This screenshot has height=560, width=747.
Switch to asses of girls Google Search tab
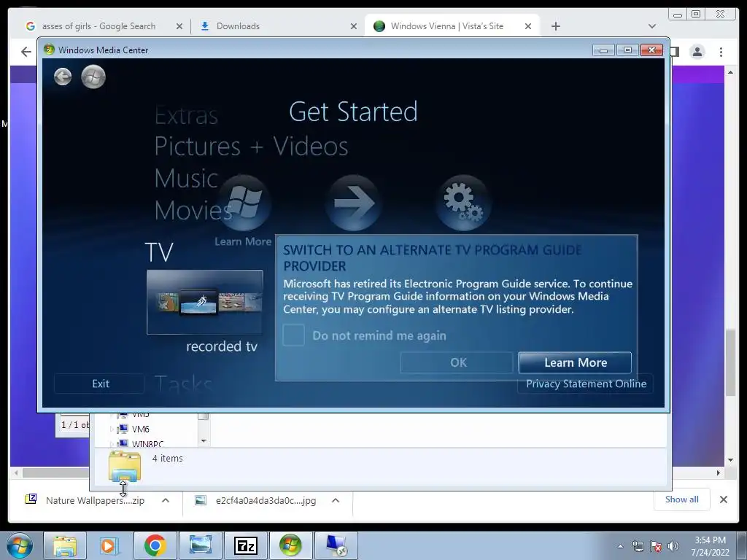tap(98, 26)
